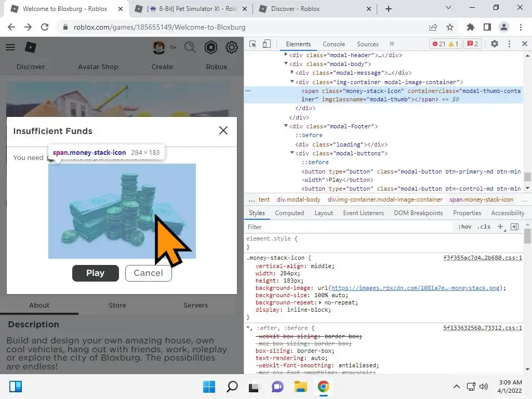Select div.modal-body in breadcrumb
This screenshot has height=399, width=532.
(x=299, y=199)
